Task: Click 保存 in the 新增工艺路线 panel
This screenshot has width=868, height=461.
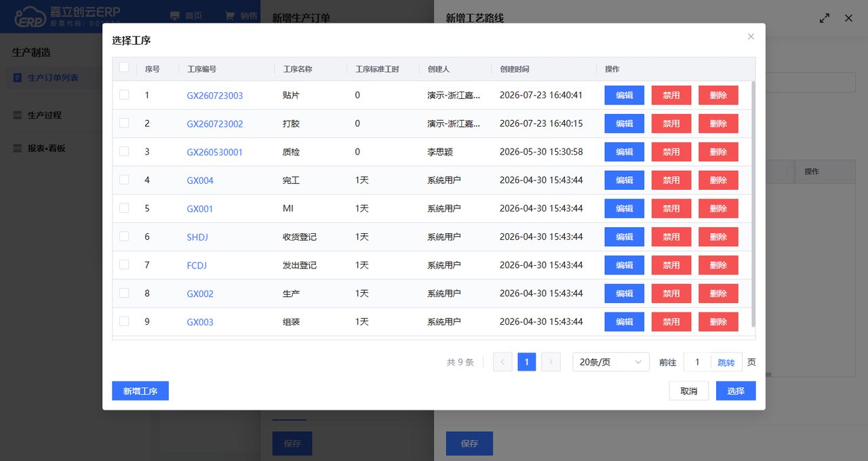Action: tap(469, 443)
